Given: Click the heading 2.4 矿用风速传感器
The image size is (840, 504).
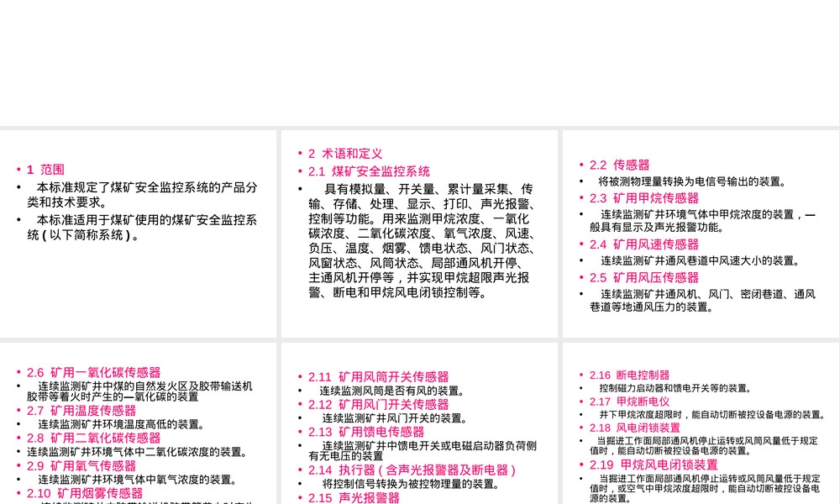Looking at the screenshot, I should click(x=644, y=244).
